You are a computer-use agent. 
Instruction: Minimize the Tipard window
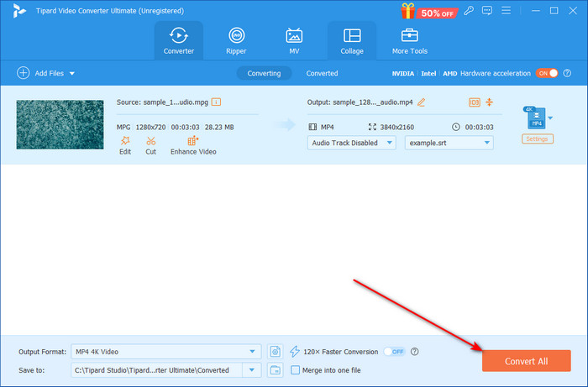pyautogui.click(x=536, y=10)
